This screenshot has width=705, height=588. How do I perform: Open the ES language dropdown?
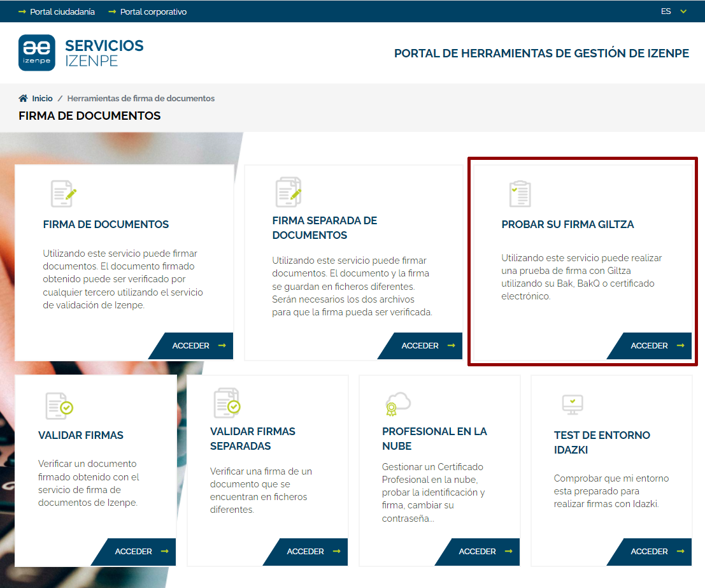coord(674,11)
